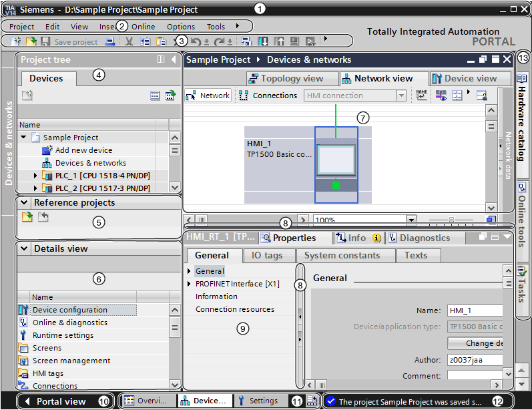
Task: Click the Change device button
Action: (475, 343)
